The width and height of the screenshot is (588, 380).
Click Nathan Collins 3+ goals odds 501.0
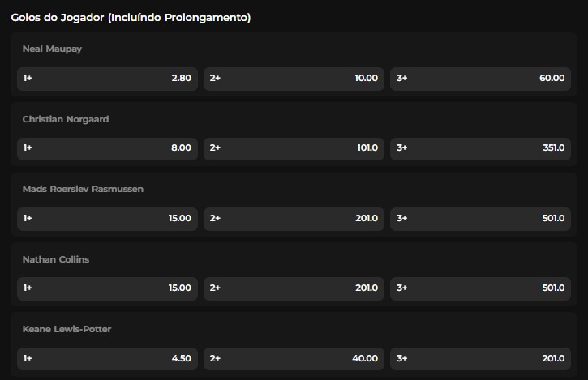pos(480,288)
